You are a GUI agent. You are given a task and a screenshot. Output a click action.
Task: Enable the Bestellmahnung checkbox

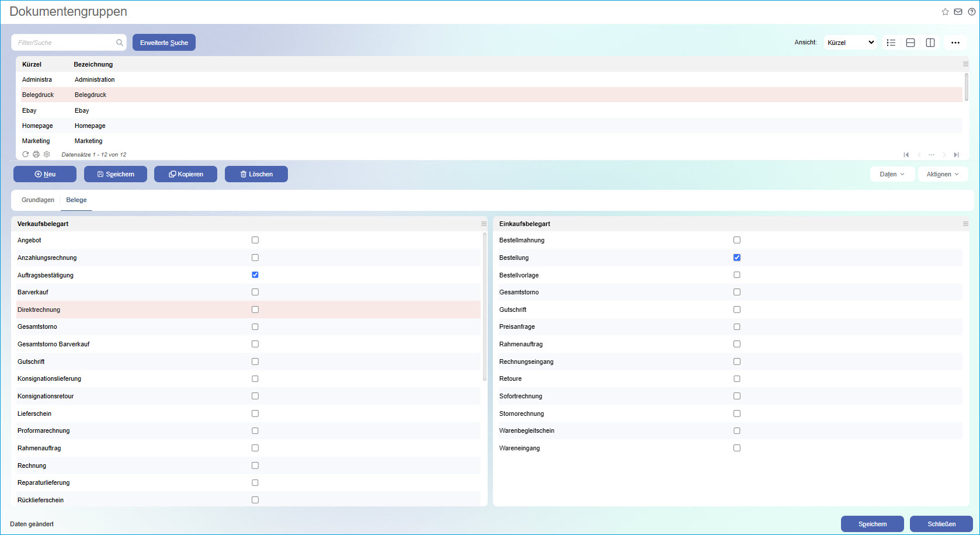click(737, 240)
